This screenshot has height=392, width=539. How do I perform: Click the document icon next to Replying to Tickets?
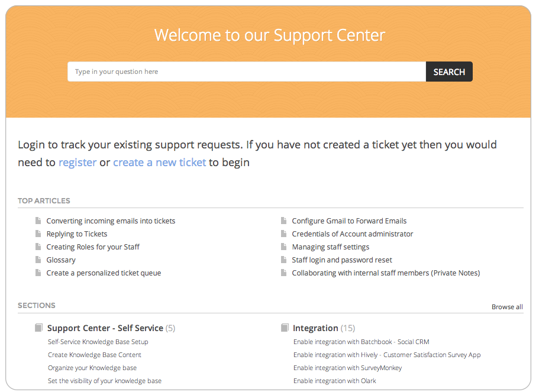[39, 234]
